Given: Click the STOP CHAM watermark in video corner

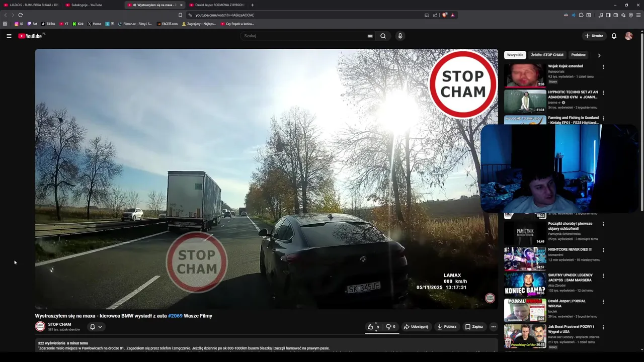Looking at the screenshot, I should [x=490, y=298].
